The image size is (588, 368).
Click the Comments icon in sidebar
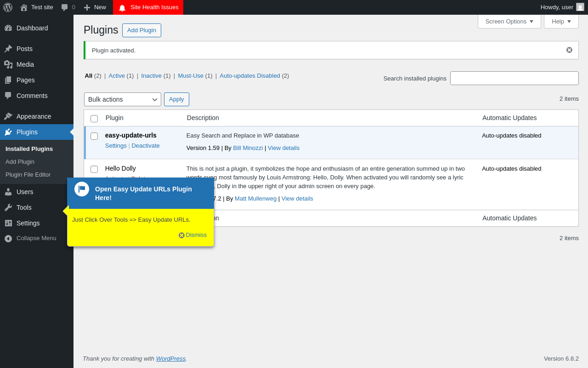click(8, 96)
